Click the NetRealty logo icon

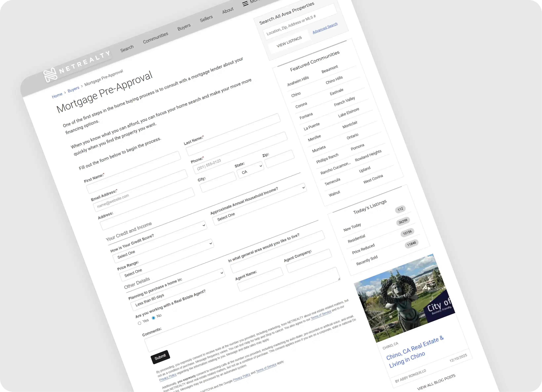pyautogui.click(x=50, y=75)
